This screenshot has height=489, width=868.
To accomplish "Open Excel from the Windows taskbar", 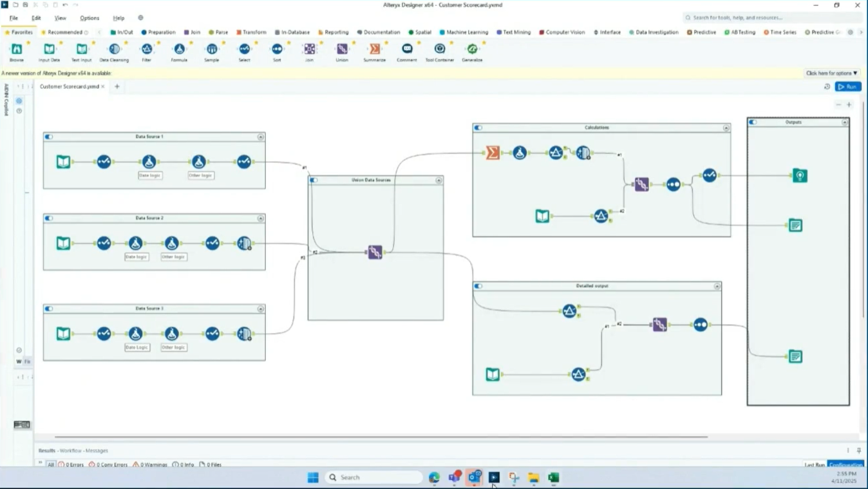I will (553, 477).
